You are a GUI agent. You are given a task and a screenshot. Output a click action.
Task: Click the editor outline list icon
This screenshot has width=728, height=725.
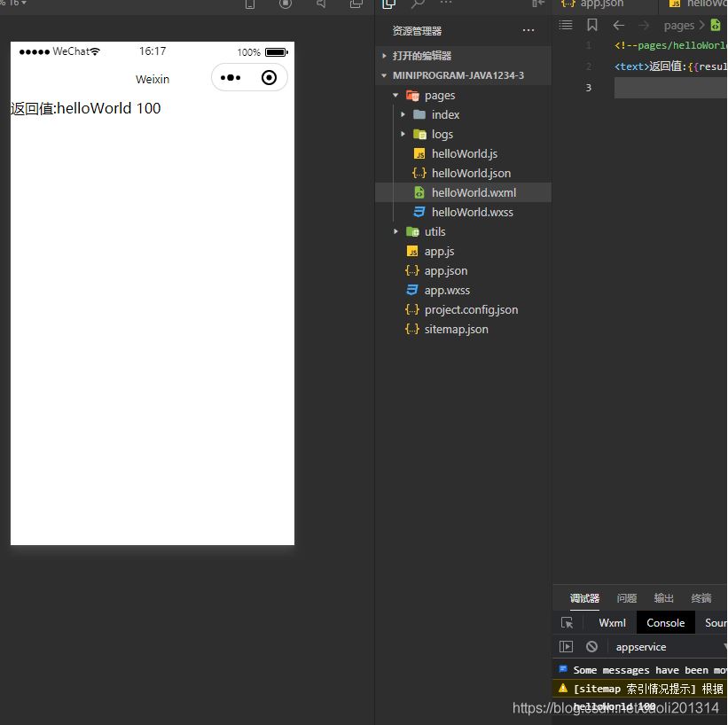point(566,25)
